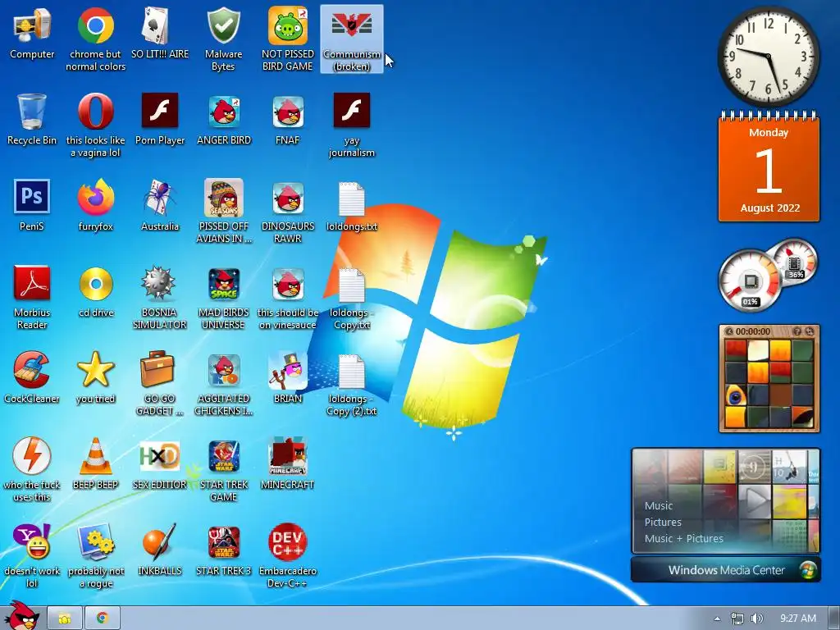This screenshot has height=630, width=840.
Task: Open 'MAD BIRDS UNIVERSE' space icon
Action: pyautogui.click(x=223, y=297)
